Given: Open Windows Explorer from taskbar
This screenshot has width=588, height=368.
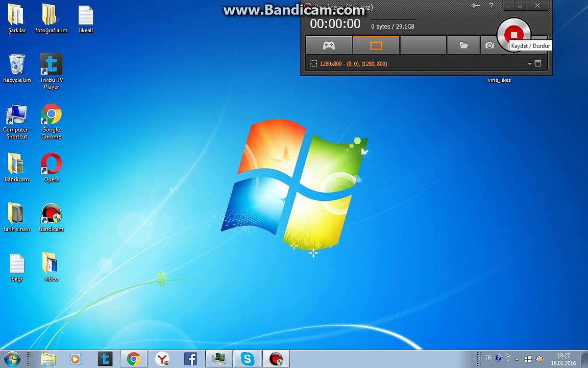Looking at the screenshot, I should [48, 359].
